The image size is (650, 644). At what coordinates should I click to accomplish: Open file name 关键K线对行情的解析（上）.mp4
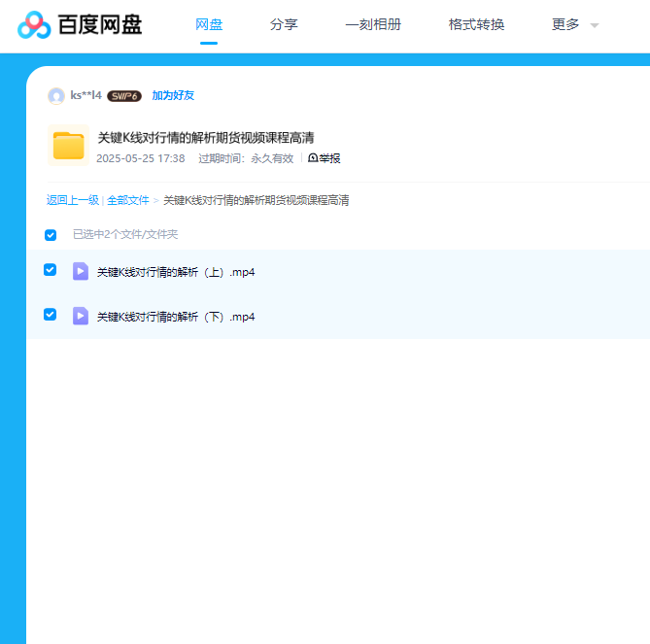pos(176,272)
